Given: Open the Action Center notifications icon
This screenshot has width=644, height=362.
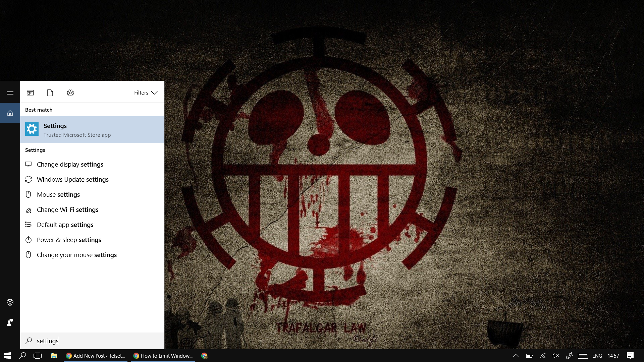Looking at the screenshot, I should coord(630,356).
